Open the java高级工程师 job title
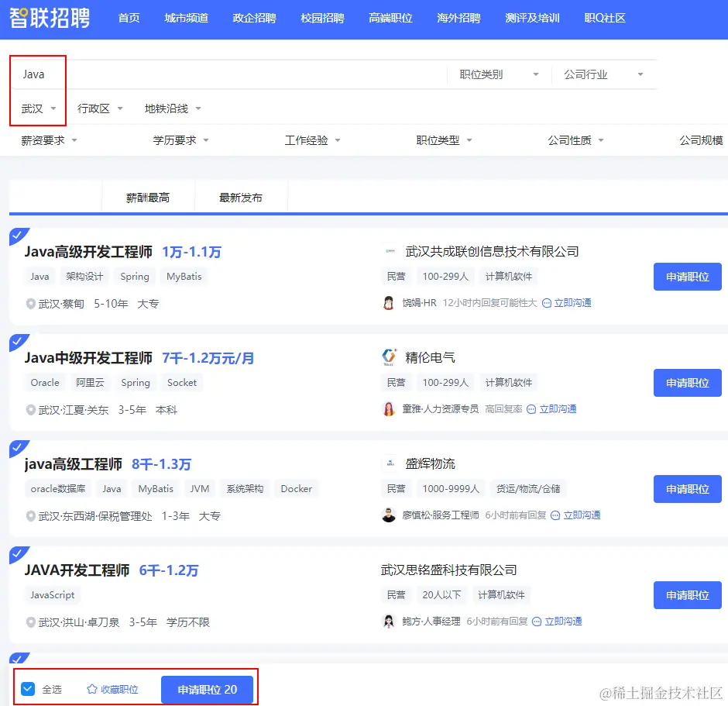 click(x=74, y=464)
